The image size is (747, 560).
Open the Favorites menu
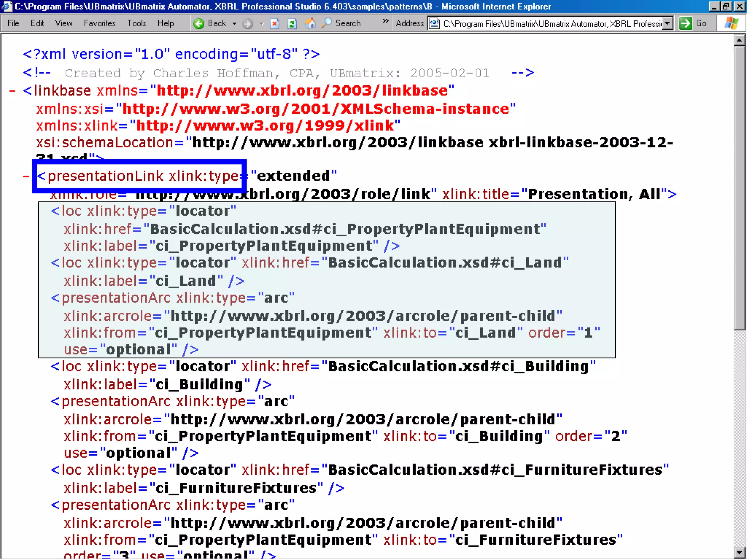tap(100, 23)
